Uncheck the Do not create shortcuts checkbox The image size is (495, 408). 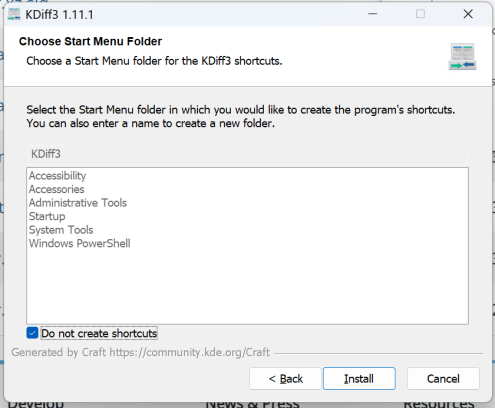click(x=32, y=333)
